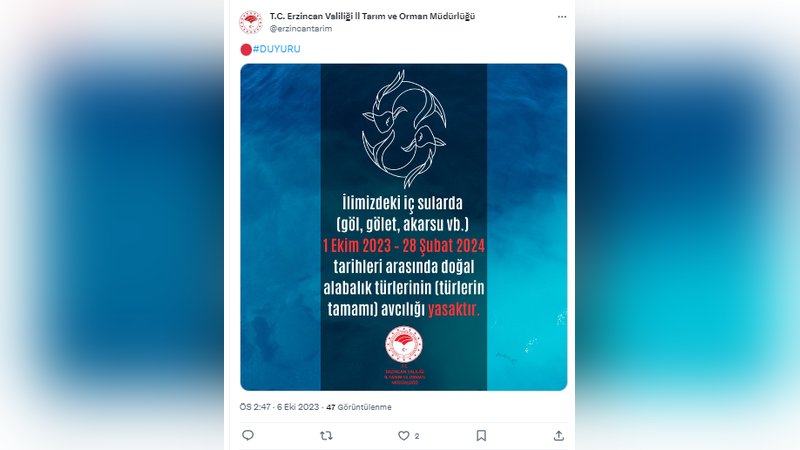800x450 pixels.
Task: Click the 47 Görüntülenme view count
Action: [359, 407]
